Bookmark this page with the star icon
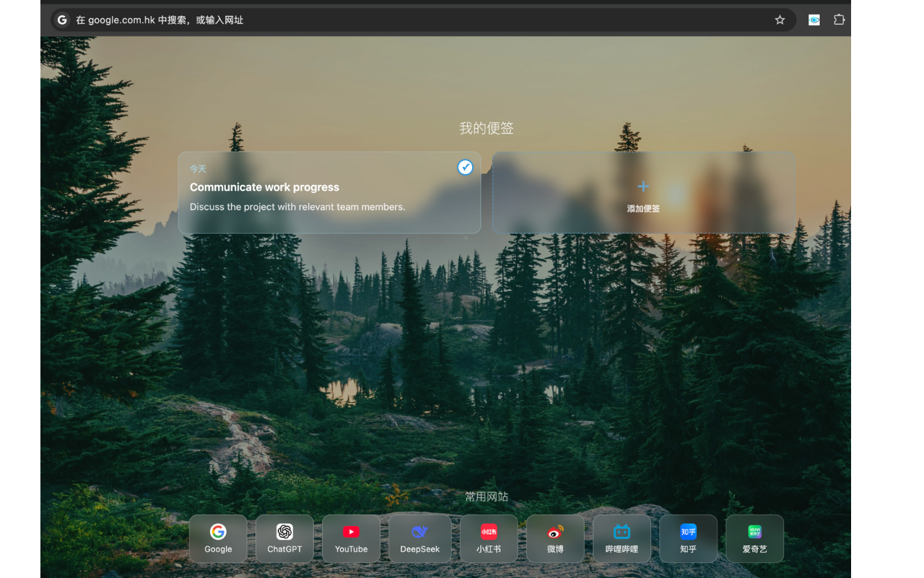The width and height of the screenshot is (924, 578). point(780,20)
